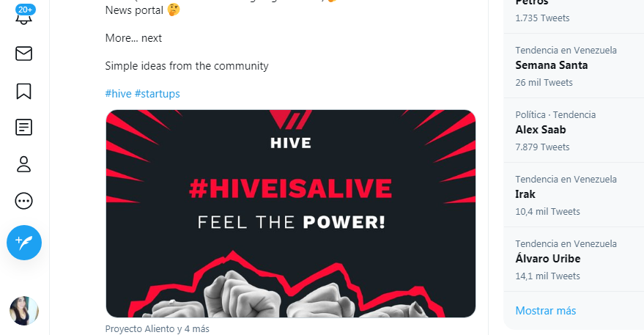Click Proyecto Aliento y 4 más tagged users

click(158, 329)
